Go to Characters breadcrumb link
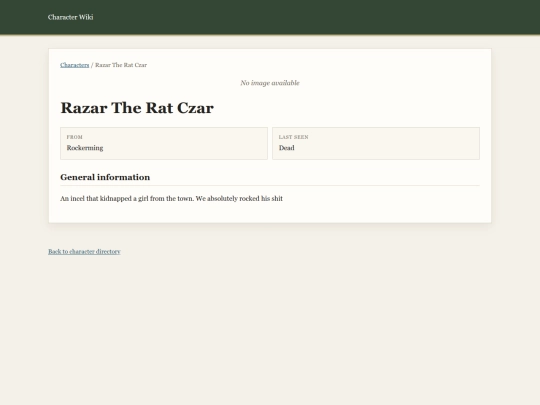The height and width of the screenshot is (405, 540). 74,65
